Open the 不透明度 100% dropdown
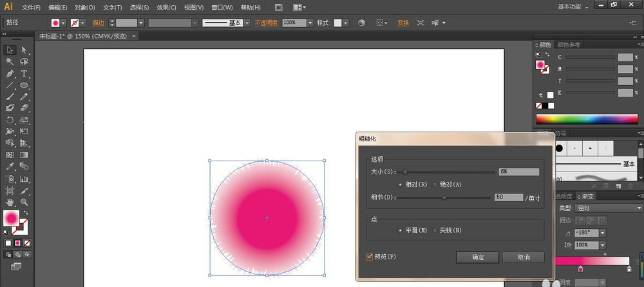The height and width of the screenshot is (287, 644). pos(310,23)
